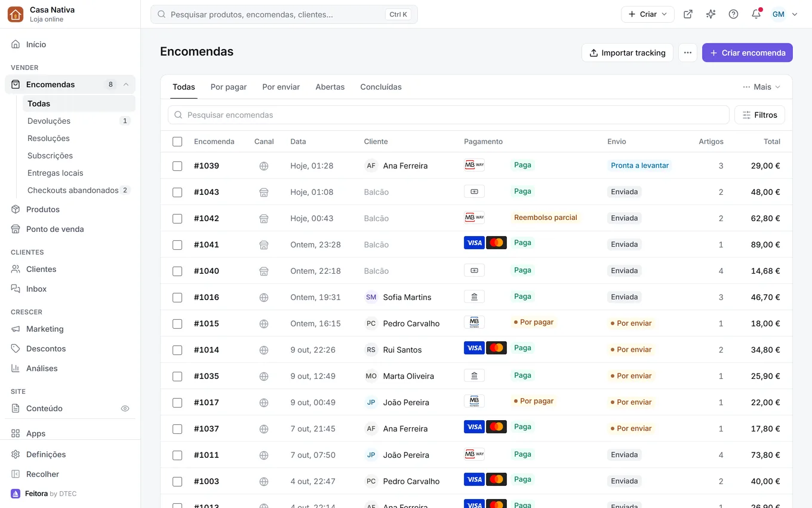Switch to the Por enviar tab

281,87
